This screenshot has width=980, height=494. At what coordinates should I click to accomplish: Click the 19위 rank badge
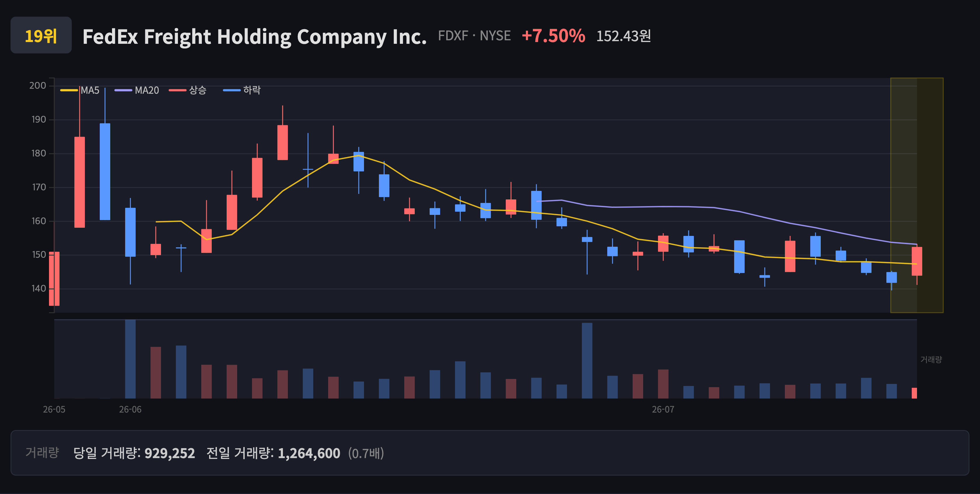point(41,35)
